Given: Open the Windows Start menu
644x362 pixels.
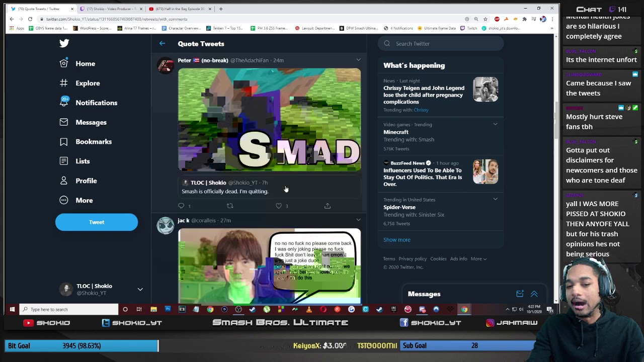Looking at the screenshot, I should (12, 309).
